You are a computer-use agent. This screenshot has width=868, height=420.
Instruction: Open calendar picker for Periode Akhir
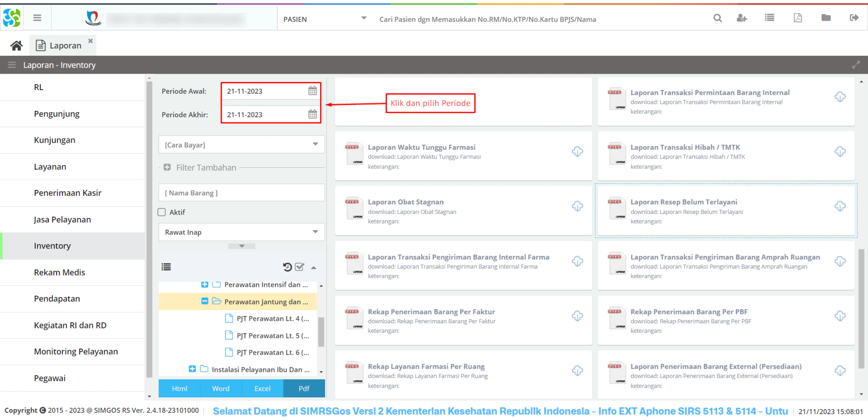[312, 114]
